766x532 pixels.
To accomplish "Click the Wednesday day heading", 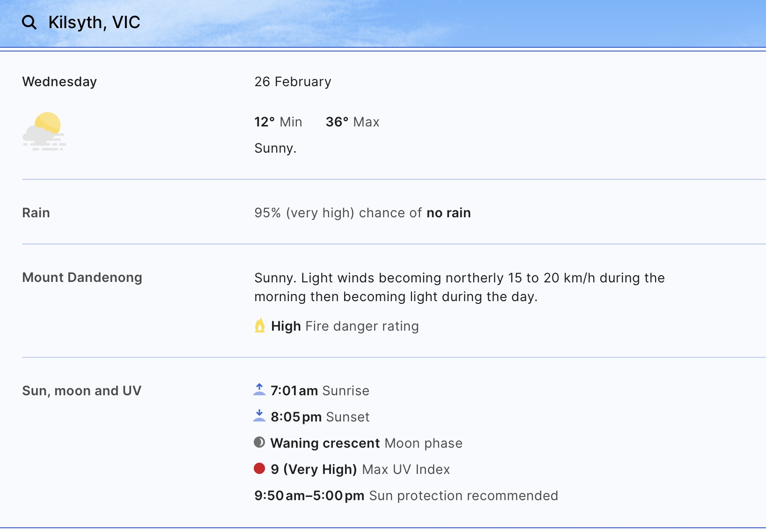I will point(59,81).
